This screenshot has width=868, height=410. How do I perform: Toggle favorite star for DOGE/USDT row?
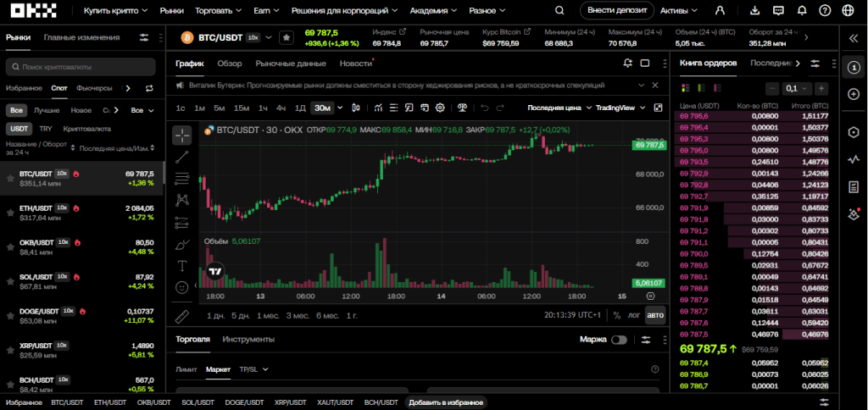pyautogui.click(x=9, y=315)
